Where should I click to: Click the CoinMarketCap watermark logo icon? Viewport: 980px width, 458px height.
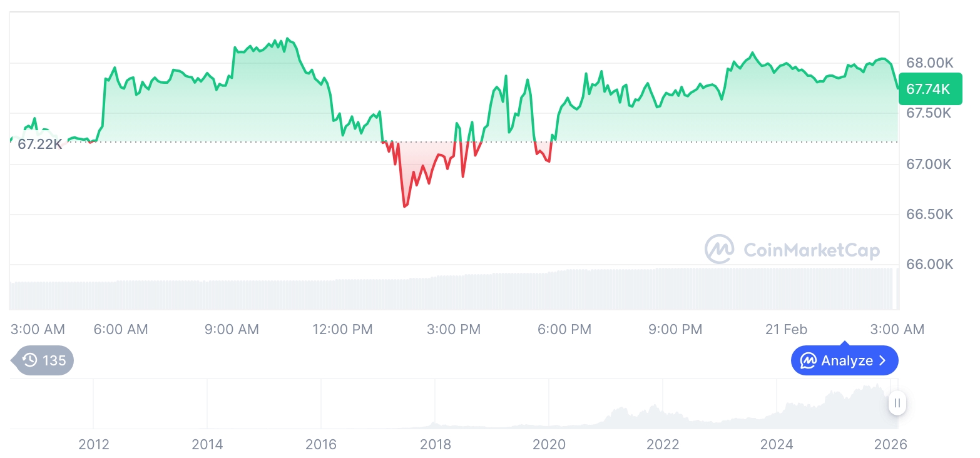(x=720, y=250)
